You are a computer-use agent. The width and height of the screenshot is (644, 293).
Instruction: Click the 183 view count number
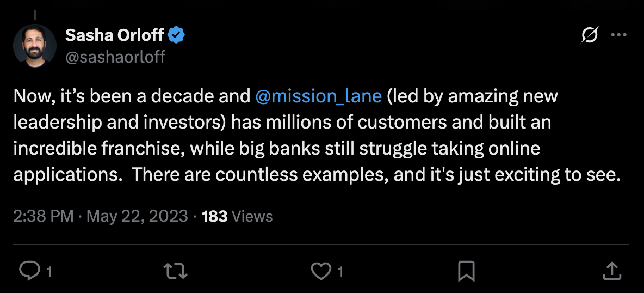(x=214, y=216)
